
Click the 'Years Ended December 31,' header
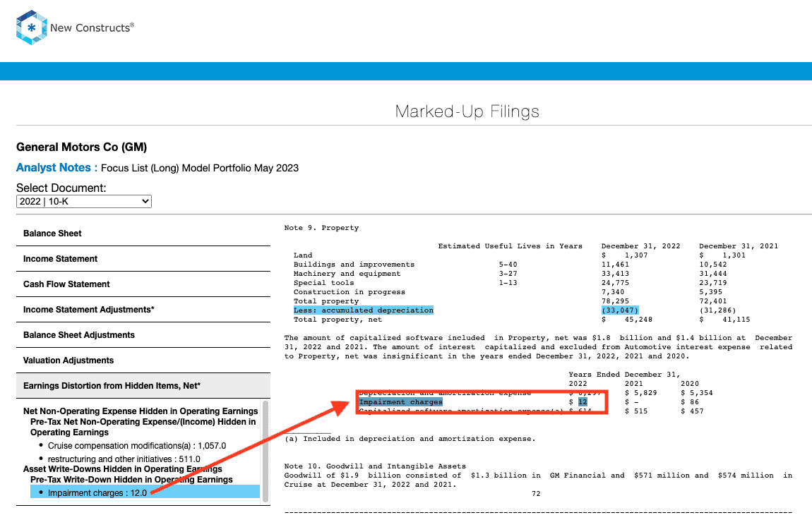click(625, 375)
